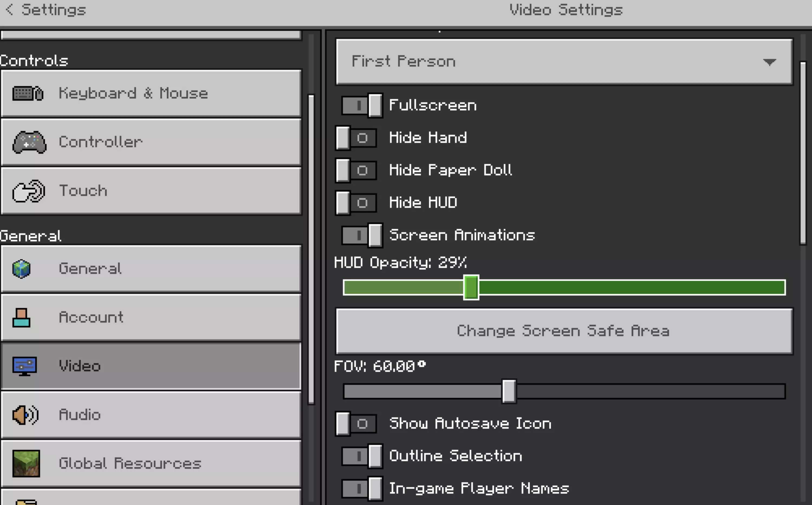Click the Video monitor icon
This screenshot has width=812, height=505.
tap(24, 366)
